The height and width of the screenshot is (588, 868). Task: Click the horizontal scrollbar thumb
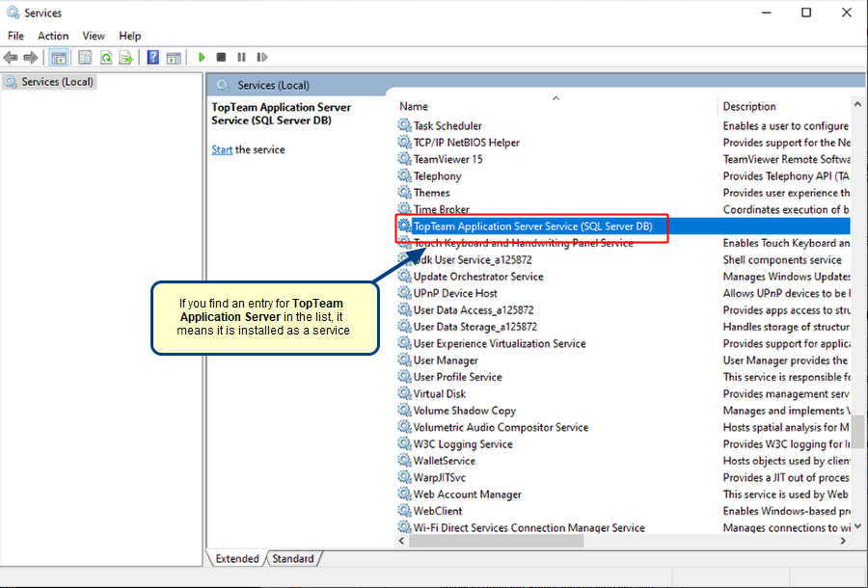[x=496, y=541]
